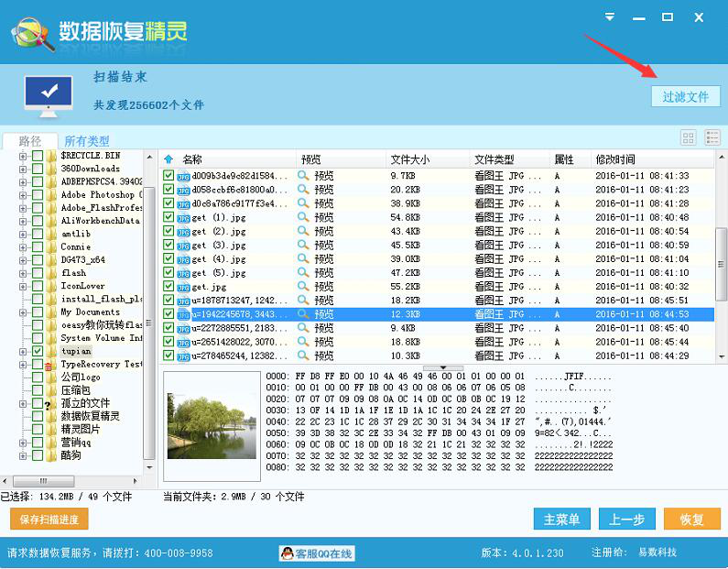This screenshot has width=728, height=569.
Task: Click the 恢复 recover button
Action: [x=691, y=520]
